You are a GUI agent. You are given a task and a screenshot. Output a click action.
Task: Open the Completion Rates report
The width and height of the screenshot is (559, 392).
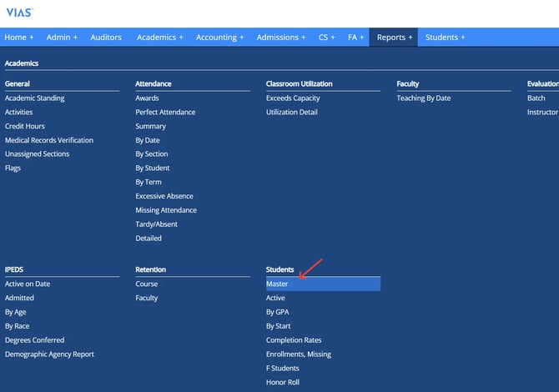(x=294, y=340)
